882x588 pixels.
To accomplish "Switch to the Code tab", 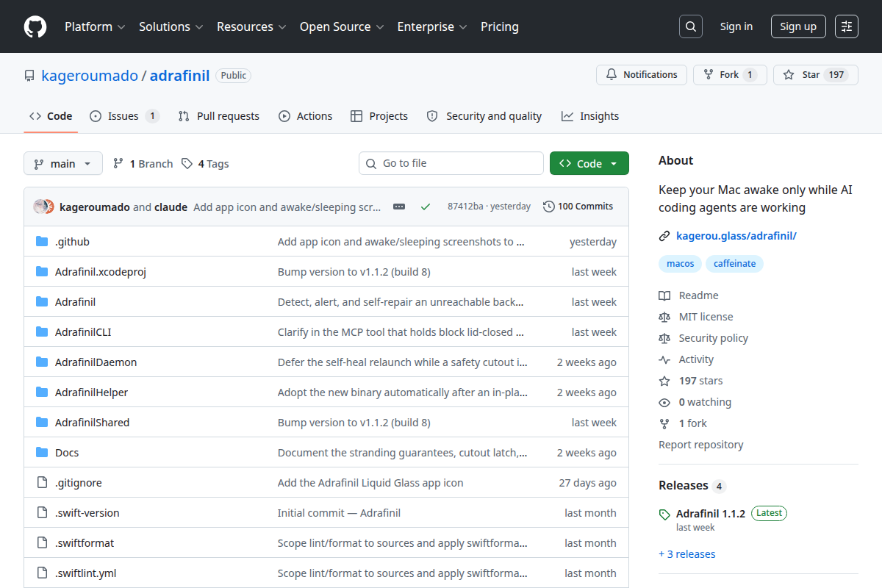I will tap(51, 116).
